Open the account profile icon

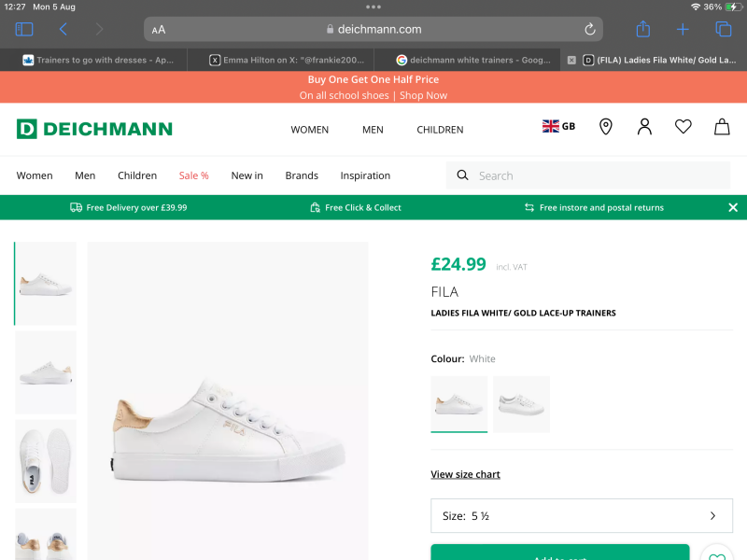[x=644, y=127]
